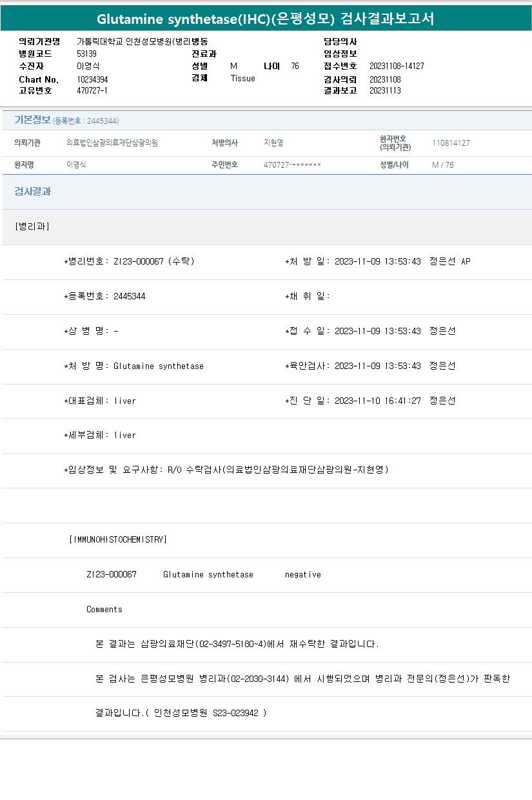Screen dimensions: 532x800
Task: Click the 접 수 일 date line
Action: pos(370,331)
